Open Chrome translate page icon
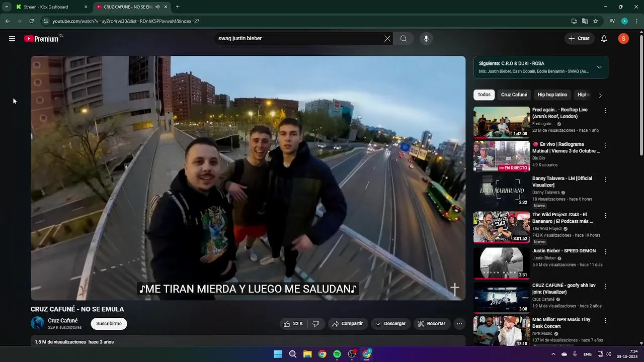 pos(585,21)
